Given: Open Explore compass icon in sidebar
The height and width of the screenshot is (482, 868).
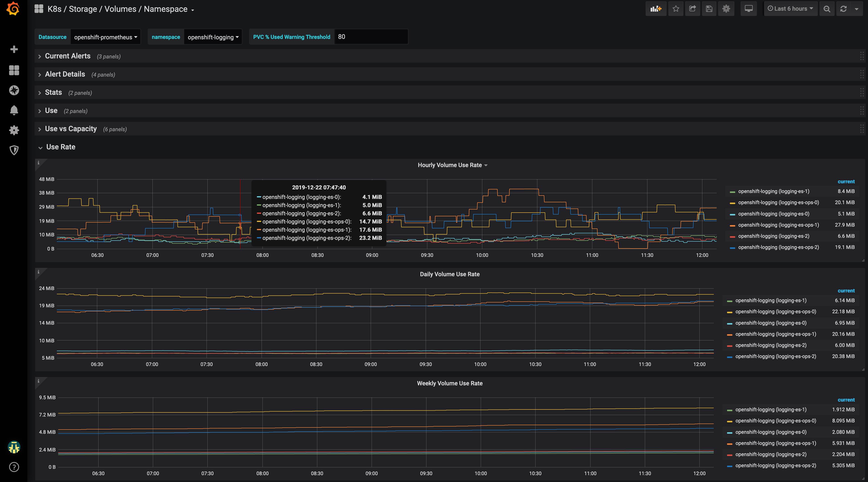Looking at the screenshot, I should [14, 90].
